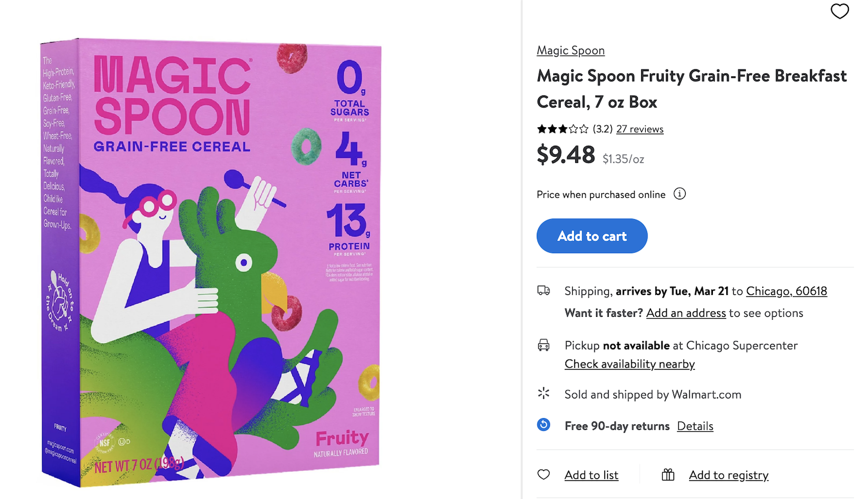Viewport: 868px width, 499px height.
Task: Click the Add to list heart icon
Action: 544,475
